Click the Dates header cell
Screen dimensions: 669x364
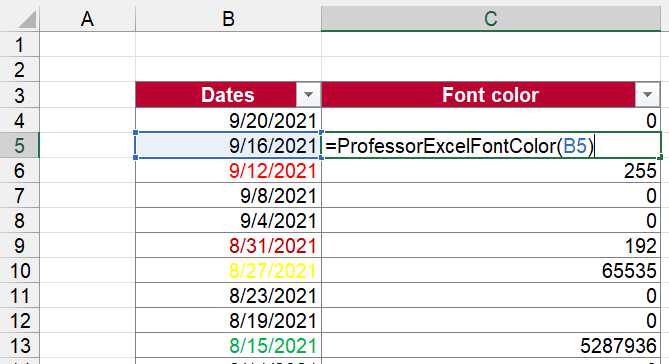coord(228,95)
